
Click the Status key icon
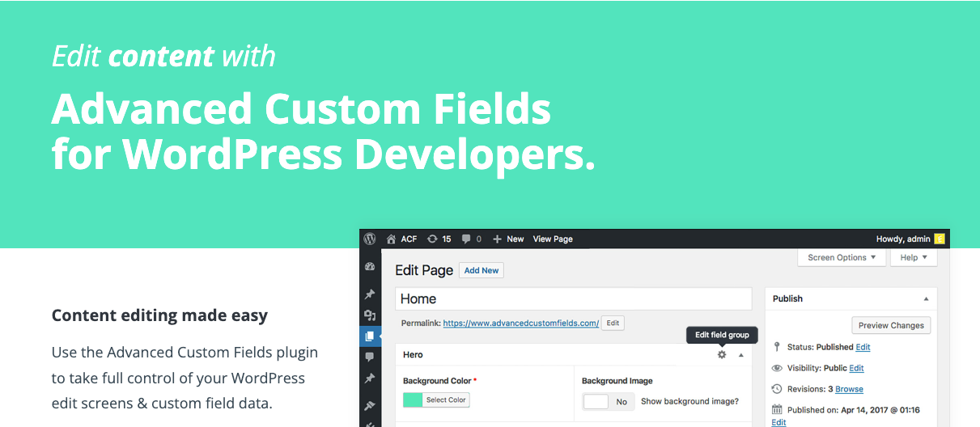(x=777, y=347)
